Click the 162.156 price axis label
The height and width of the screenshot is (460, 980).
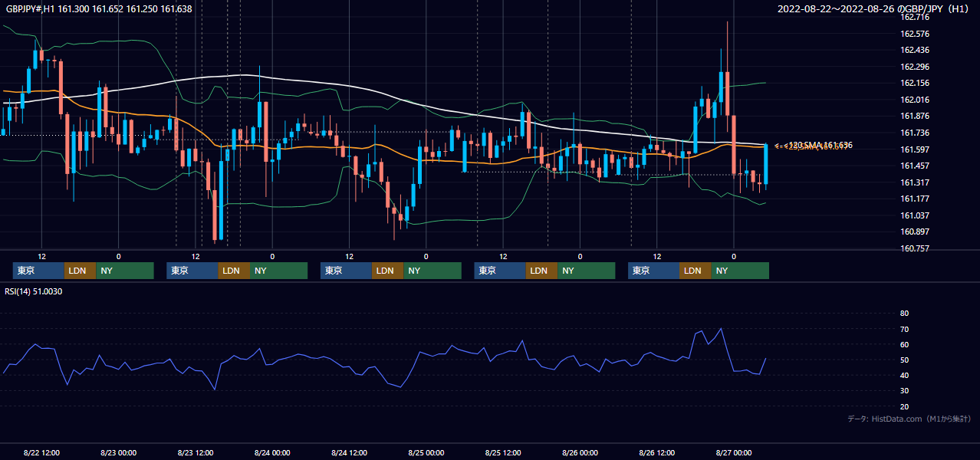(914, 83)
